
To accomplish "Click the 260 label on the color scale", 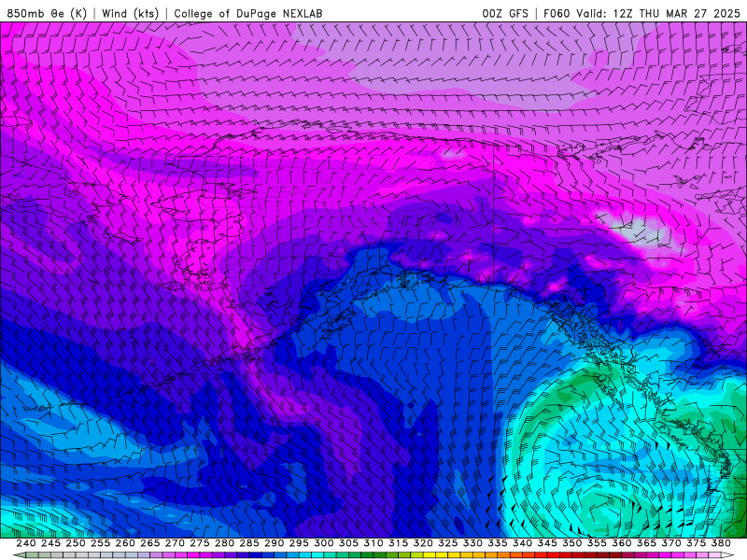I will pos(125,543).
